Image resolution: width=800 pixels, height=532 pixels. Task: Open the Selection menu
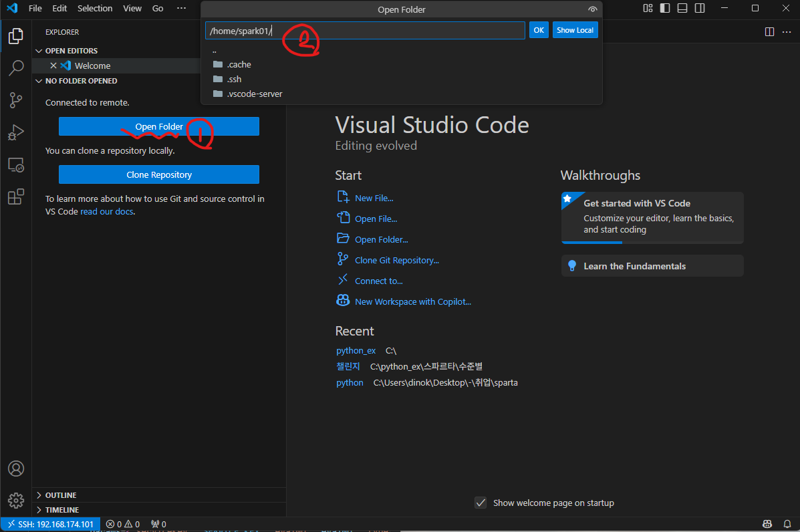pyautogui.click(x=95, y=8)
